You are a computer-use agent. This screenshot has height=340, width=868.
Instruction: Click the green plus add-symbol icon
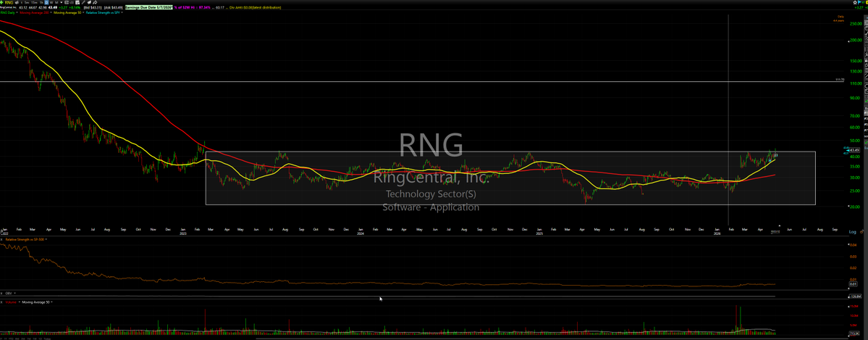[x=1, y=2]
